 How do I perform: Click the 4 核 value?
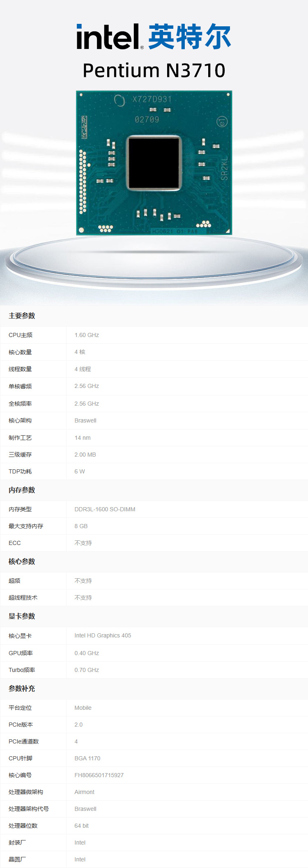pos(80,352)
